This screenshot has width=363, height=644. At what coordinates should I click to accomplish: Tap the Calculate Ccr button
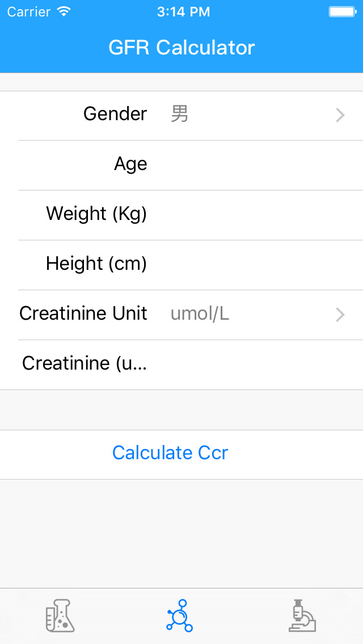170,452
